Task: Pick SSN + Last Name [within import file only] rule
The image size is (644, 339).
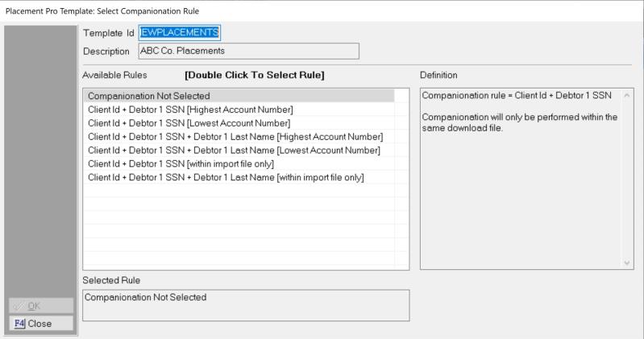Action: pyautogui.click(x=226, y=177)
